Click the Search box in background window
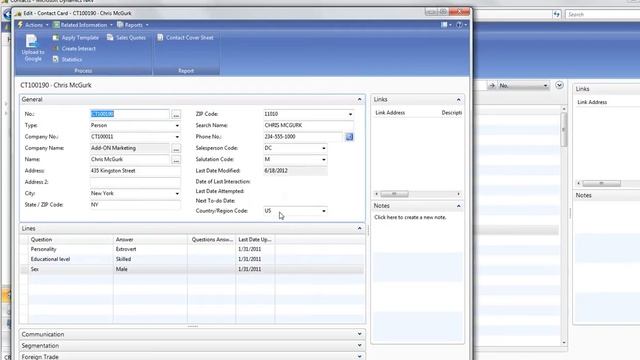Image resolution: width=640 pixels, height=360 pixels. tap(602, 14)
